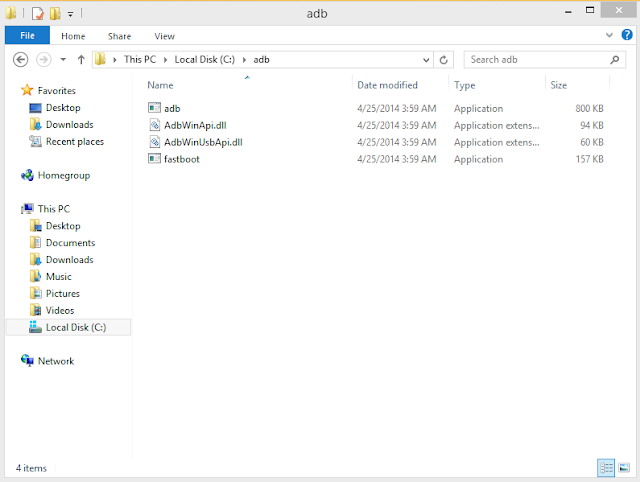Open the Customize Quick Access Toolbar arrow
Viewport: 640px width, 482px height.
pos(70,14)
